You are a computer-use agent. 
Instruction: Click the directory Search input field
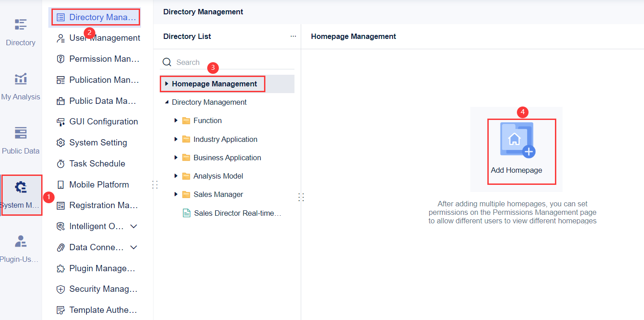click(233, 62)
